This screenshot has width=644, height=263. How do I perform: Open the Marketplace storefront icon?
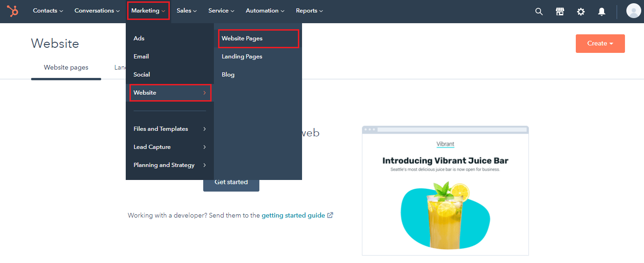click(x=560, y=11)
